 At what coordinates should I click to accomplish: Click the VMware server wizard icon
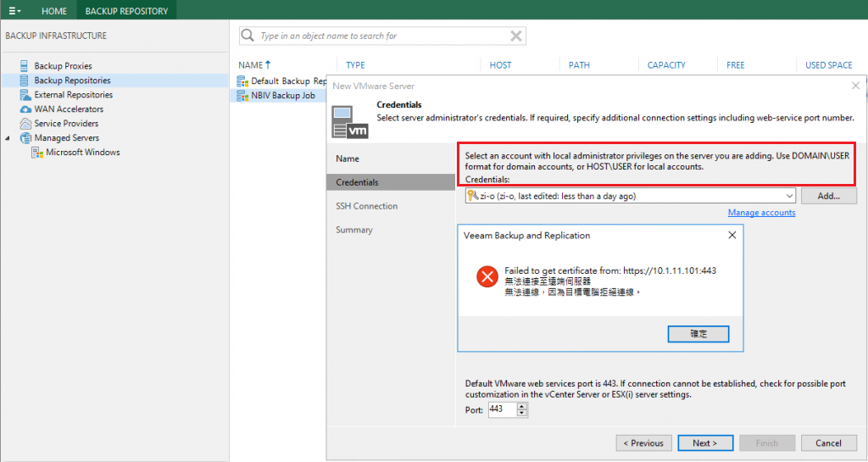tap(350, 122)
